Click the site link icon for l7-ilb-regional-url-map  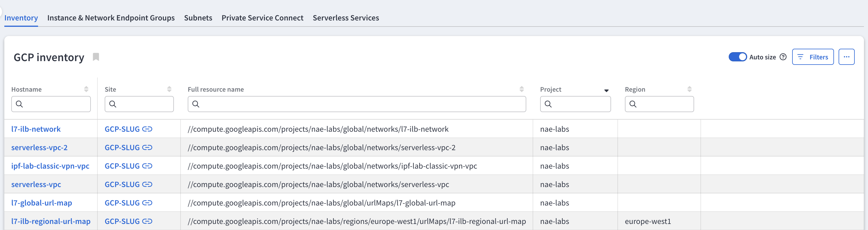pyautogui.click(x=147, y=221)
